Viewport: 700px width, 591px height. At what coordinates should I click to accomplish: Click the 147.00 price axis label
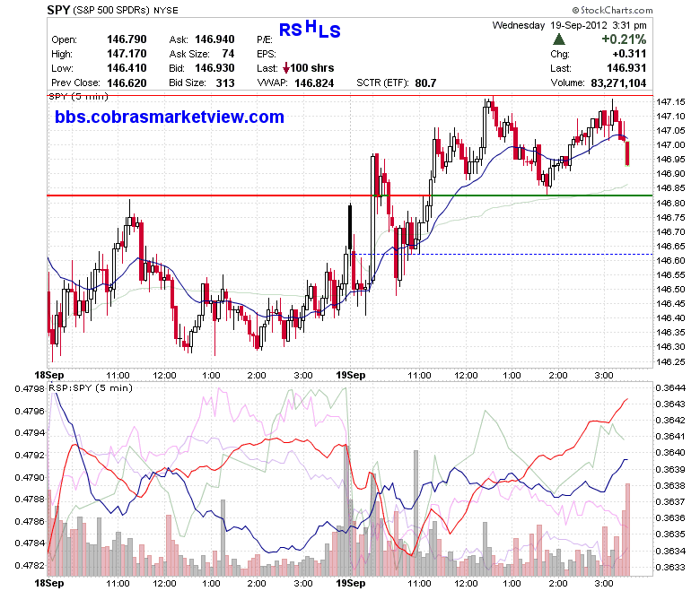point(670,145)
